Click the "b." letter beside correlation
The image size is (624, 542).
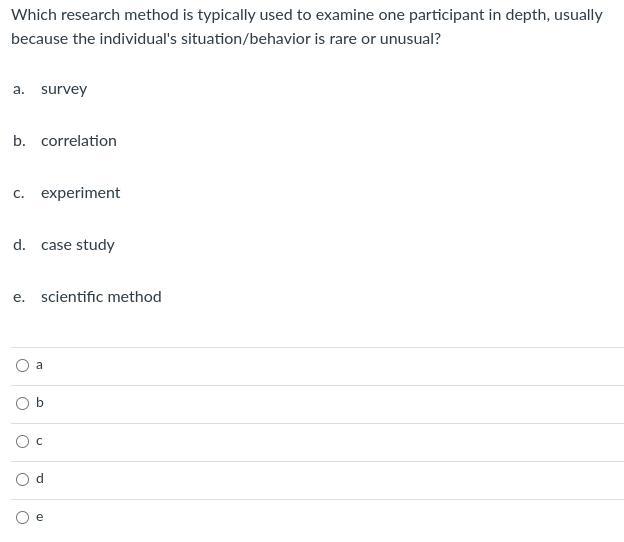point(19,141)
